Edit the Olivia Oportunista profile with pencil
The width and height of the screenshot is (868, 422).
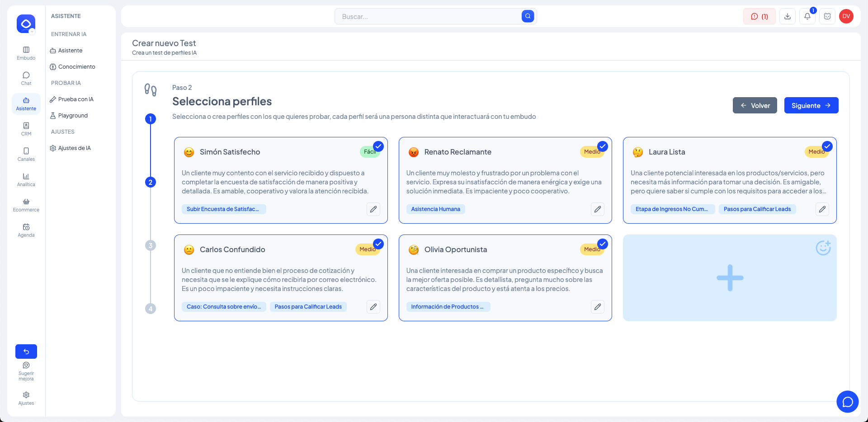tap(597, 307)
